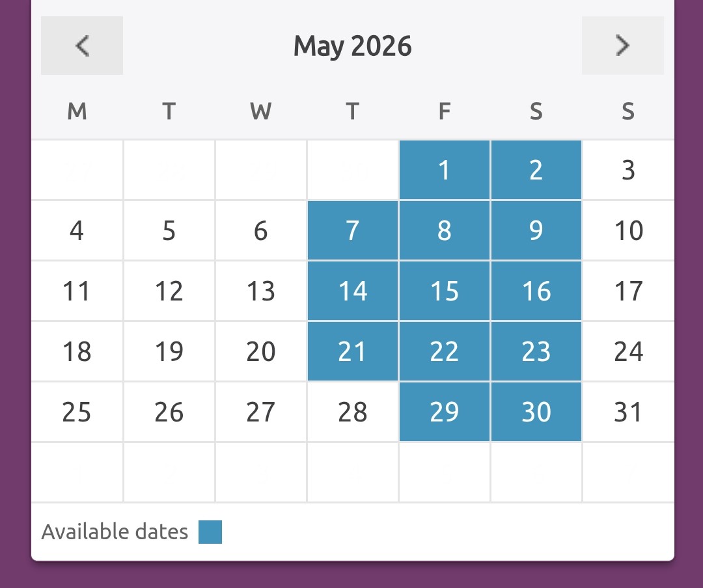Pick Saturday May 30
Image resolution: width=703 pixels, height=588 pixels.
536,412
